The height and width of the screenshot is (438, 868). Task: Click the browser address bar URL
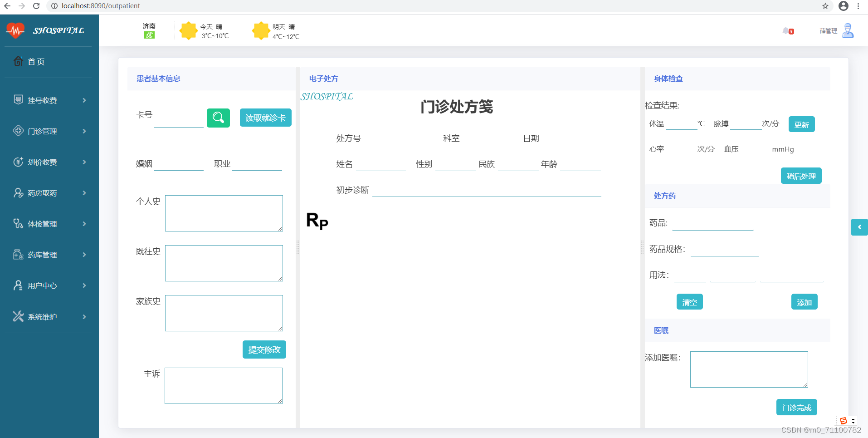[101, 6]
